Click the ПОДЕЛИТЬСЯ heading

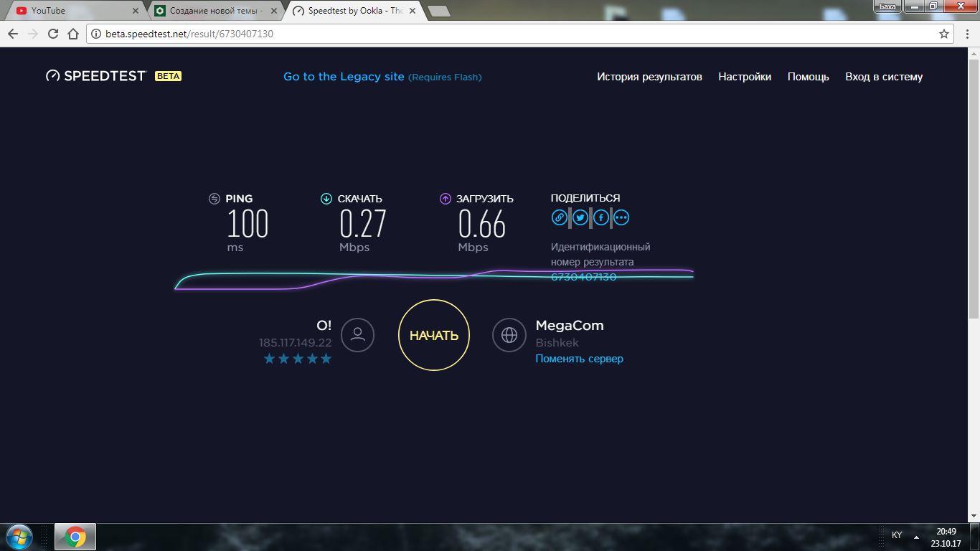[585, 198]
